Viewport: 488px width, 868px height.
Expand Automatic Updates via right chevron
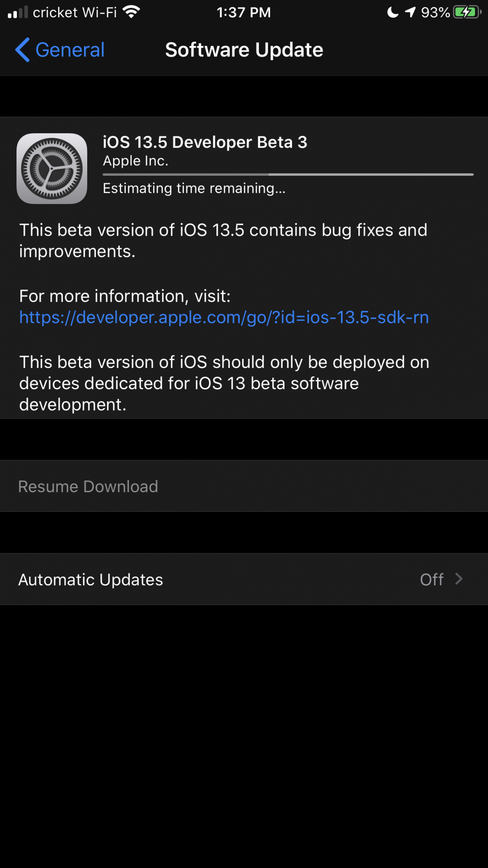pos(459,579)
